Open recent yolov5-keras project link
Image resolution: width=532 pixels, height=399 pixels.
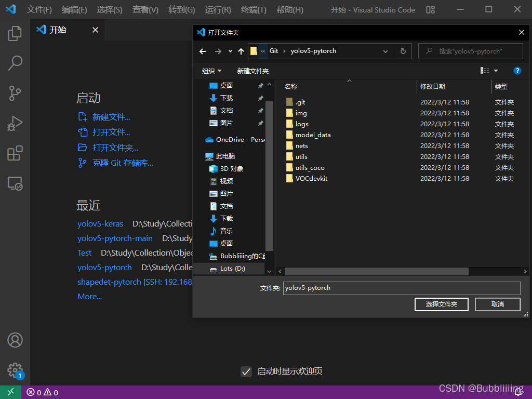pos(100,224)
